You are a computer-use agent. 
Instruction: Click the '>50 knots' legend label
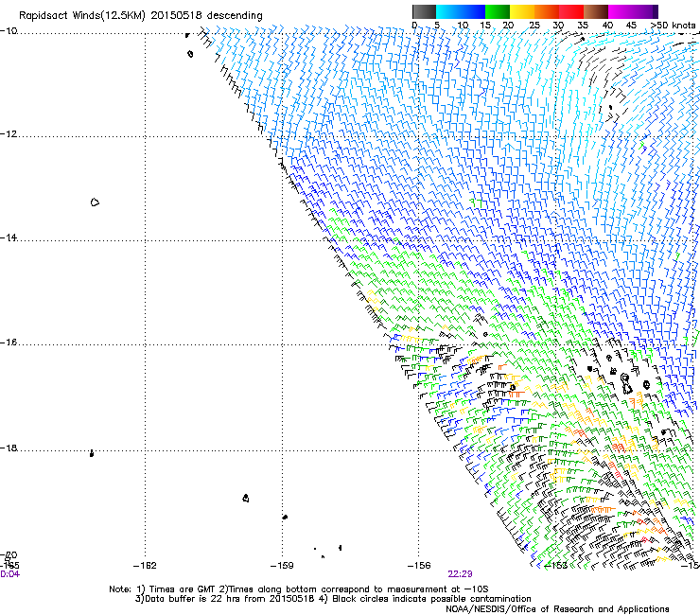coord(673,25)
